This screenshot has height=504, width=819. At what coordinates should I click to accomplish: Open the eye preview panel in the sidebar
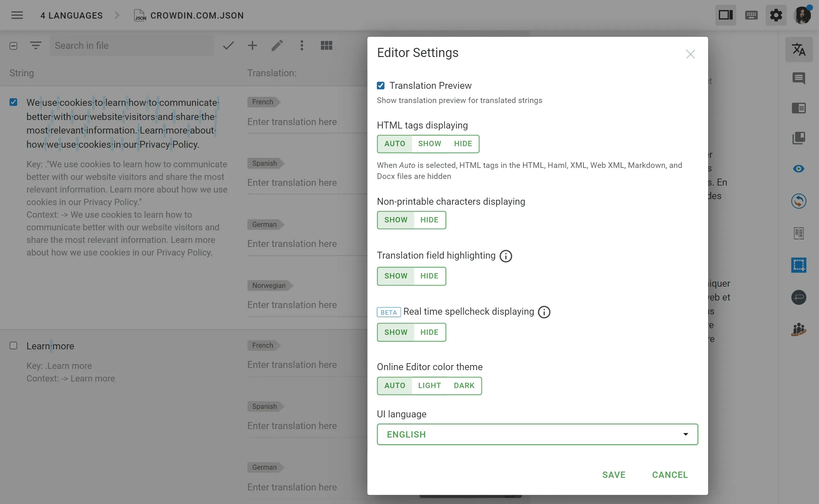tap(799, 168)
